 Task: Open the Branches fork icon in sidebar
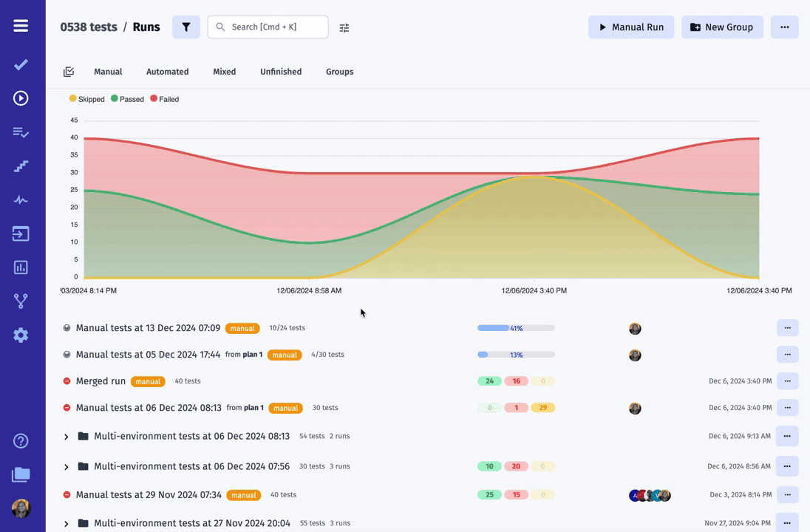21,301
